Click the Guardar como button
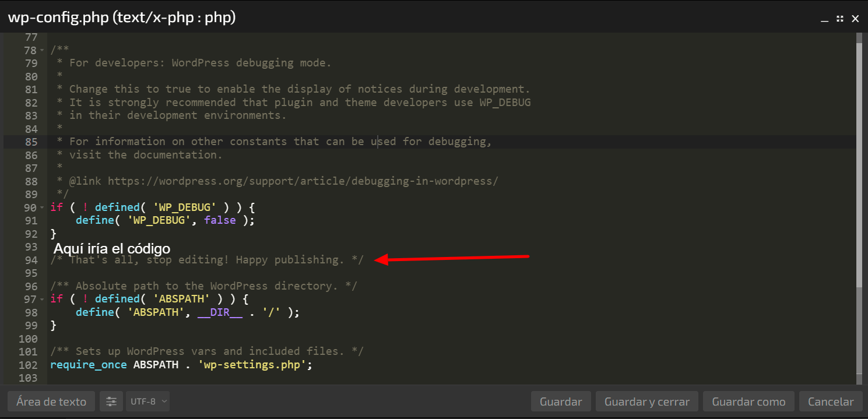This screenshot has width=868, height=419. click(748, 402)
